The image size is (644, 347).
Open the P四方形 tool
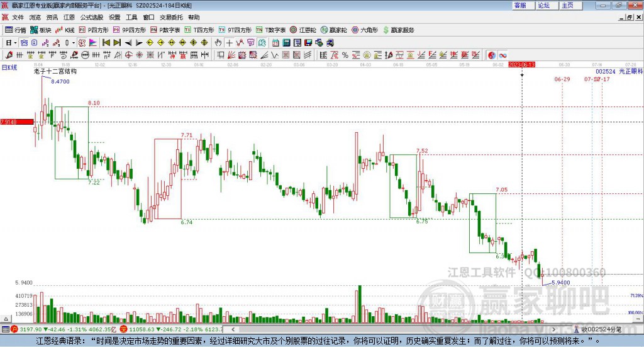pos(94,30)
